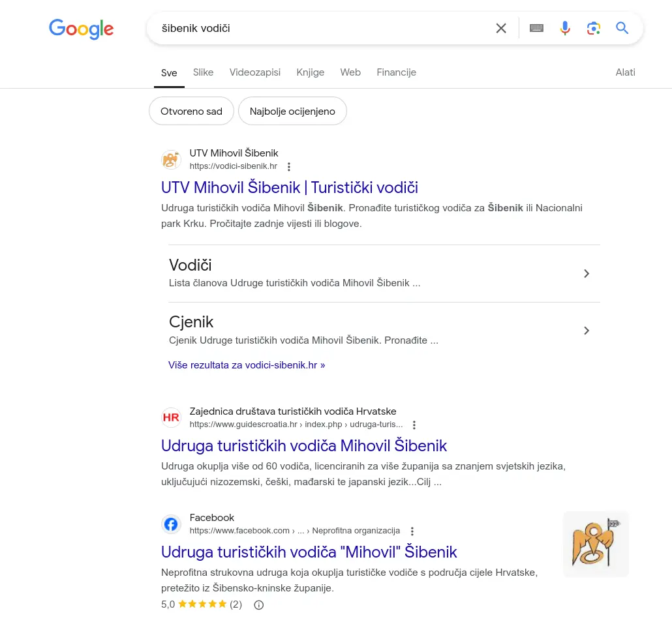Open the three-dot menu on the Facebook result
The width and height of the screenshot is (672, 626).
pos(412,531)
